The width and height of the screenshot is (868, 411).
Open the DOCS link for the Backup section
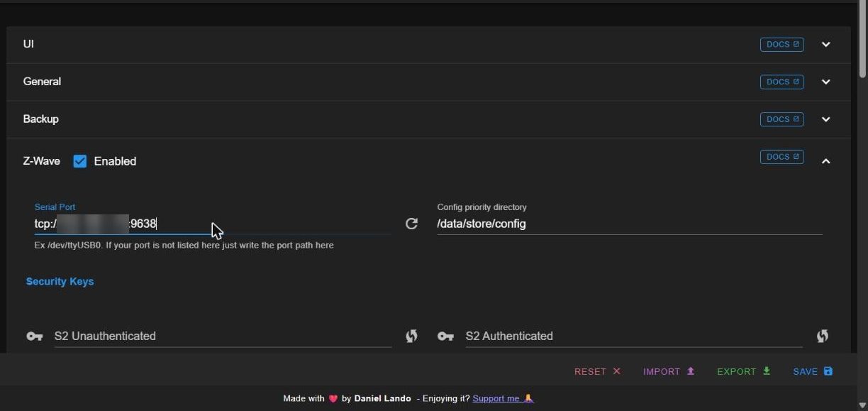[x=781, y=119]
